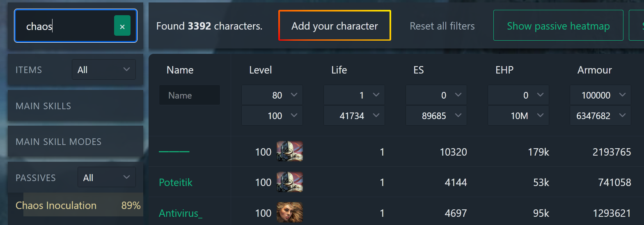The height and width of the screenshot is (225, 644).
Task: Expand MAIN SKILLS filter section
Action: pyautogui.click(x=76, y=106)
